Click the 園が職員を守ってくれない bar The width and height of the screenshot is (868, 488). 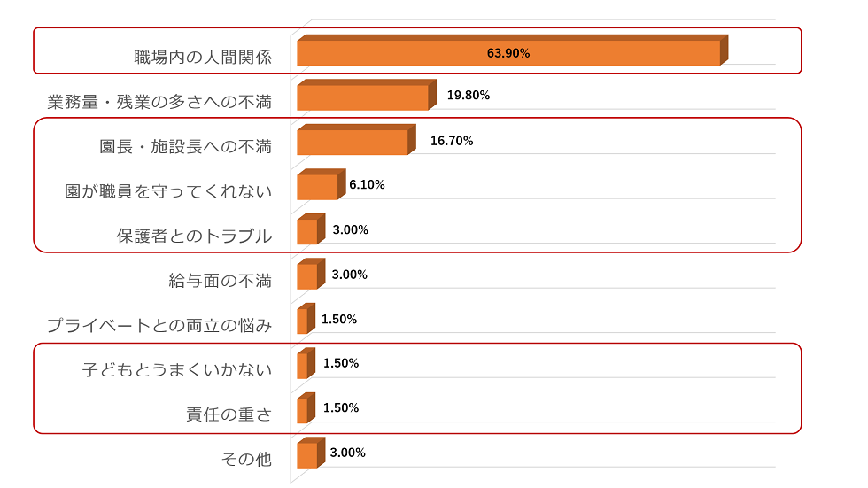click(317, 187)
